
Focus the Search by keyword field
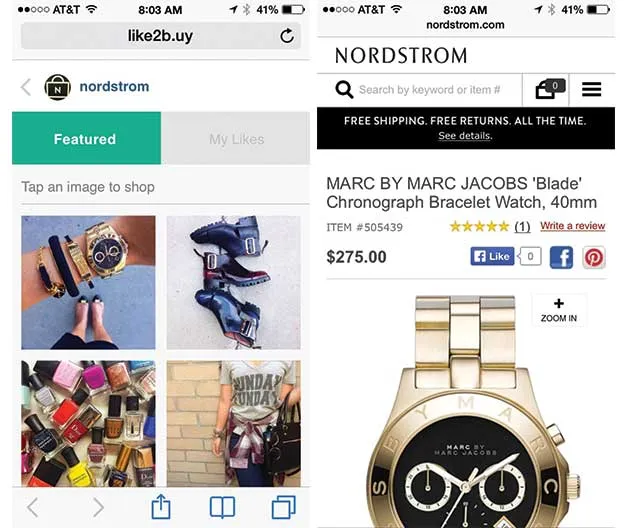429,90
